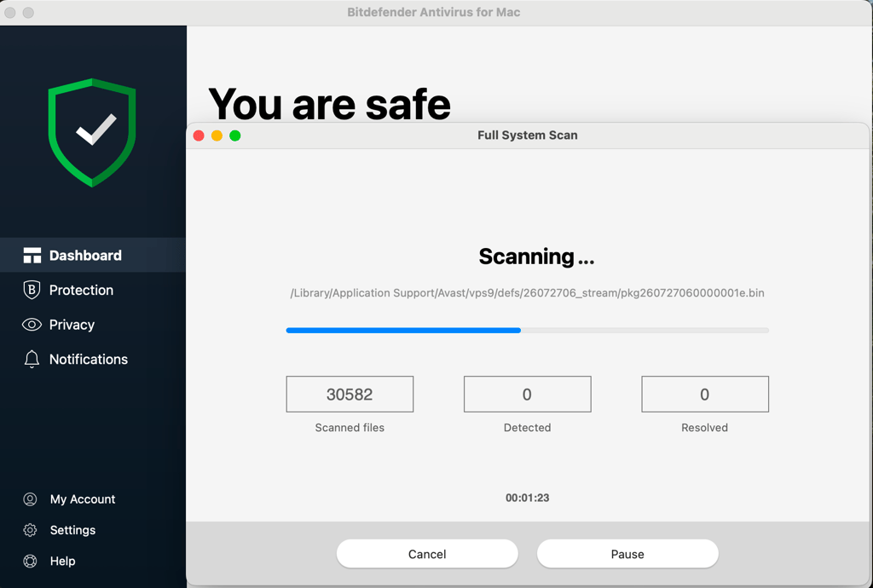Click the scan progress bar
The width and height of the screenshot is (873, 588).
click(x=527, y=331)
